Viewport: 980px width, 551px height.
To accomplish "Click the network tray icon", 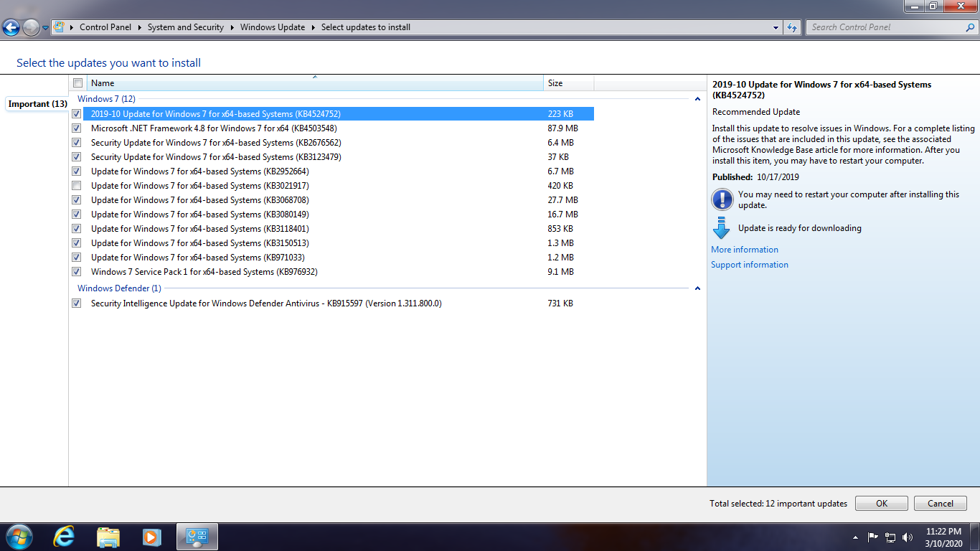I will [x=890, y=537].
